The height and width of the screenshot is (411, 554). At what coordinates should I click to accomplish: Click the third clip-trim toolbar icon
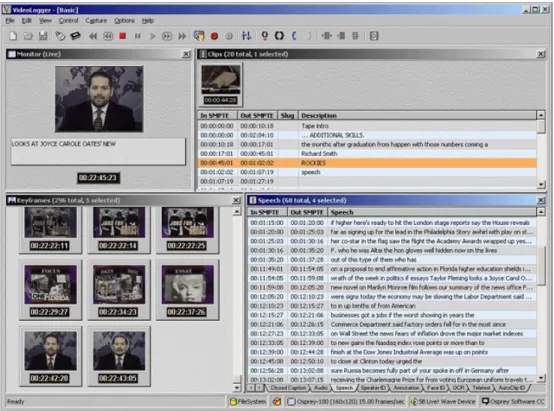point(356,36)
